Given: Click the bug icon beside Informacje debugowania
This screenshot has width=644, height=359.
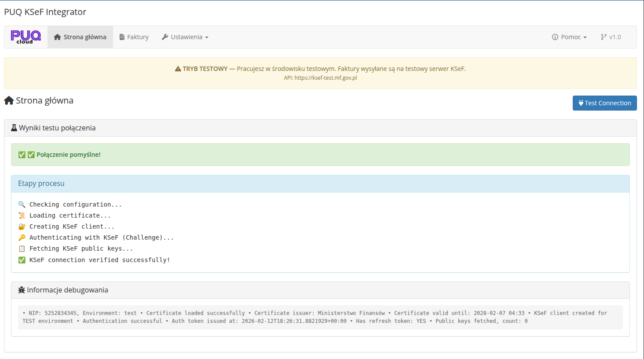Looking at the screenshot, I should 22,290.
